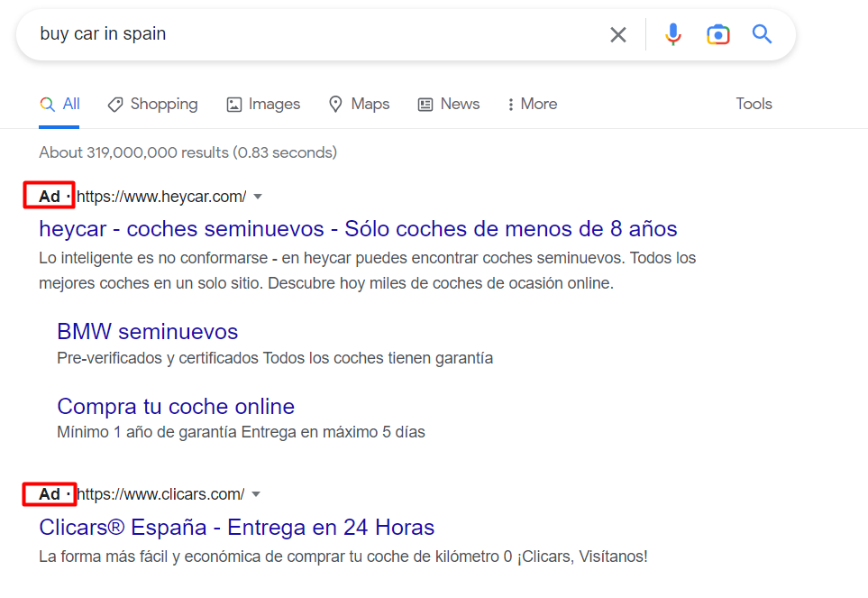The image size is (868, 598).
Task: Click the newspaper icon beside News
Action: (x=425, y=104)
